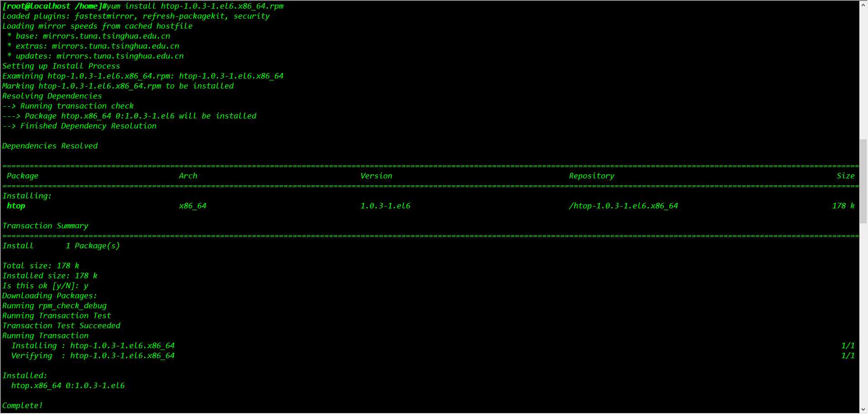Screen dimensions: 868x414
Task: Click 'Setting up Install Process' line
Action: pos(61,66)
